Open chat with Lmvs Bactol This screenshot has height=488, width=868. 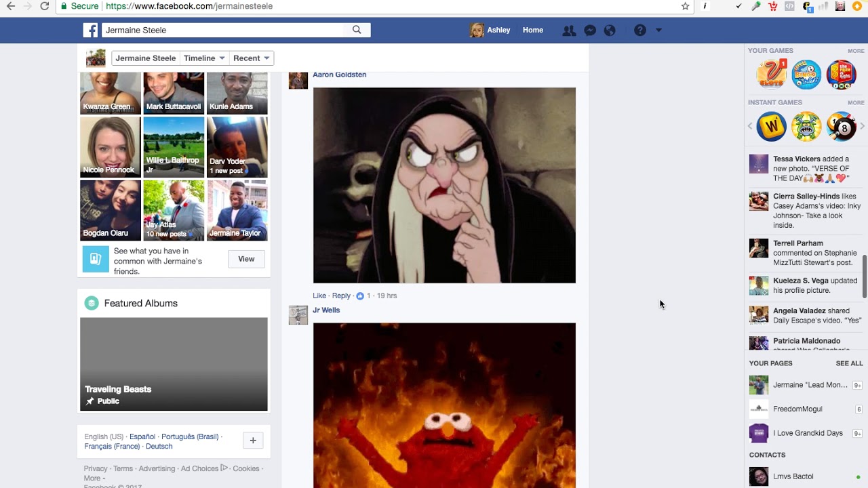coord(806,476)
